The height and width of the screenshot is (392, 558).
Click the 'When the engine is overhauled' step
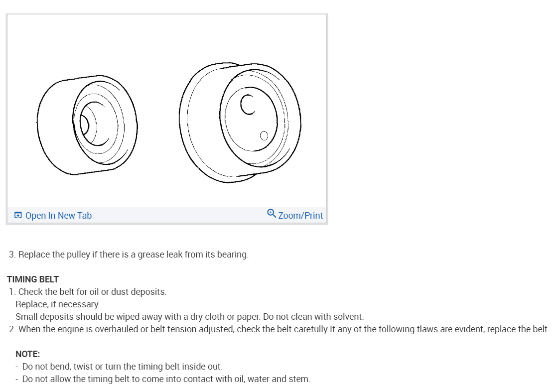click(x=279, y=329)
